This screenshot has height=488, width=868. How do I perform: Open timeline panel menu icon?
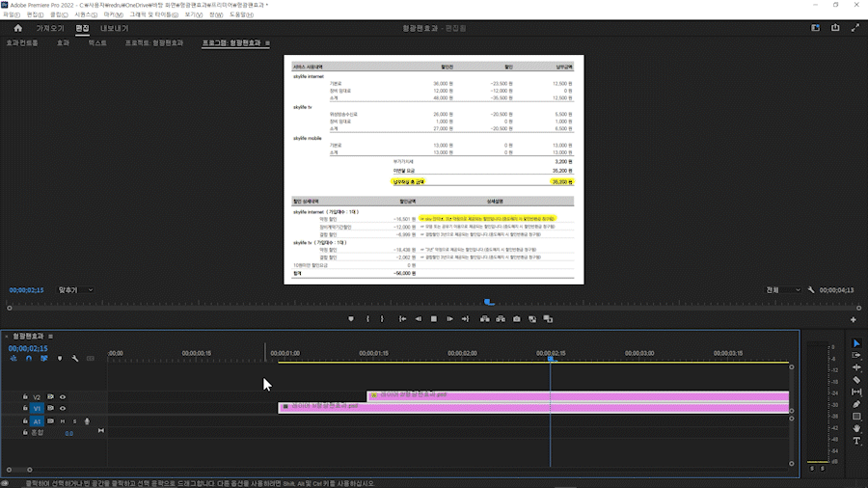pos(50,337)
